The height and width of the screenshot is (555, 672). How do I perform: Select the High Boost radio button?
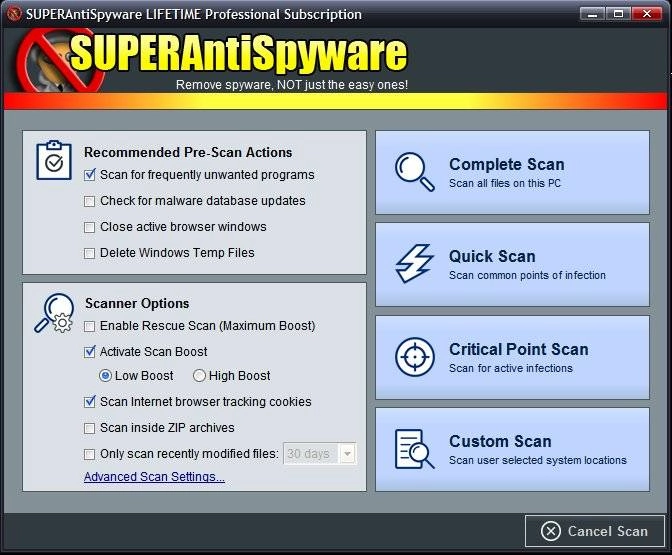[x=199, y=376]
